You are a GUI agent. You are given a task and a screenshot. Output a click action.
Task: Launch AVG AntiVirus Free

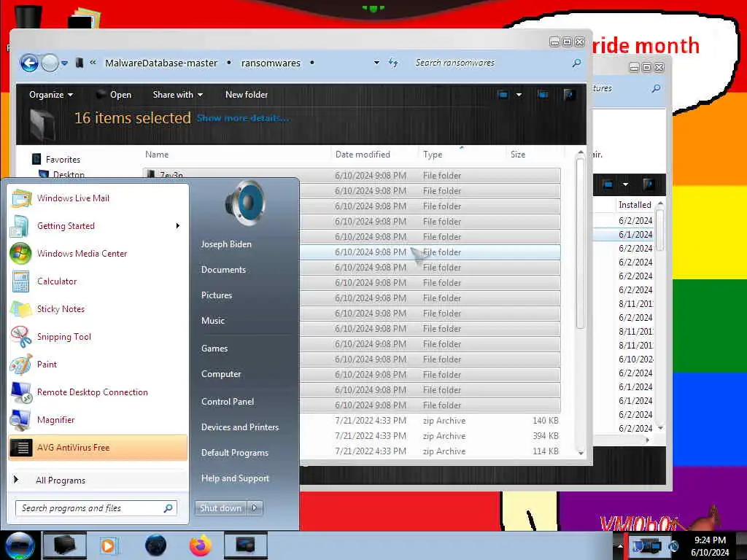coord(98,448)
